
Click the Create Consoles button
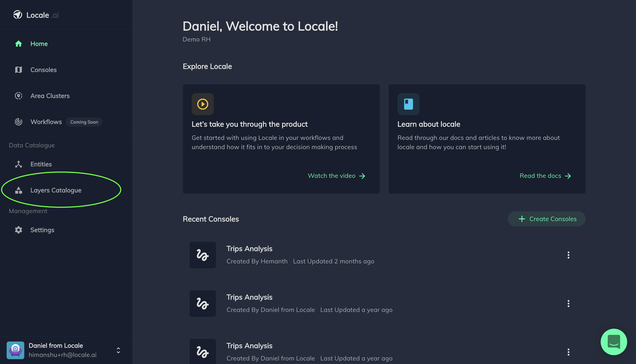(546, 219)
